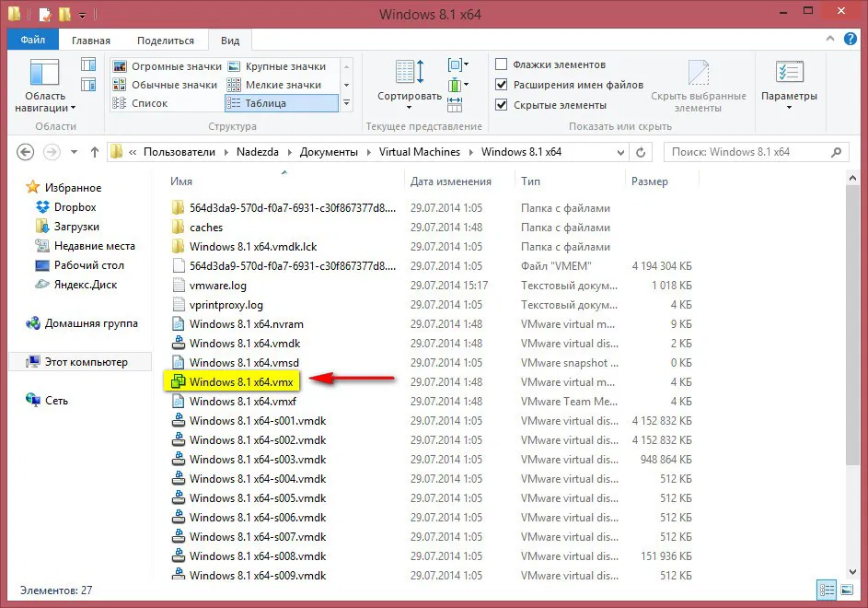Open Яндекс.Диск in sidebar
The height and width of the screenshot is (608, 868).
(76, 285)
